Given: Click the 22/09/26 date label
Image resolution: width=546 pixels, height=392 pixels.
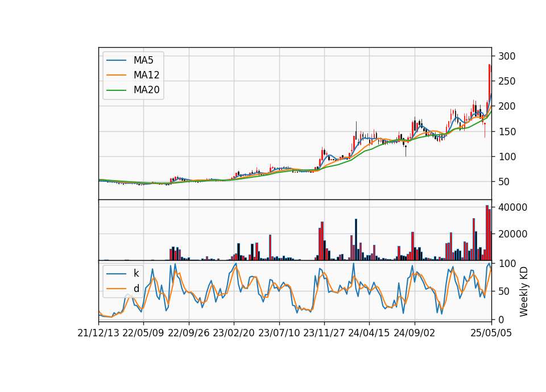Looking at the screenshot, I should pos(188,333).
